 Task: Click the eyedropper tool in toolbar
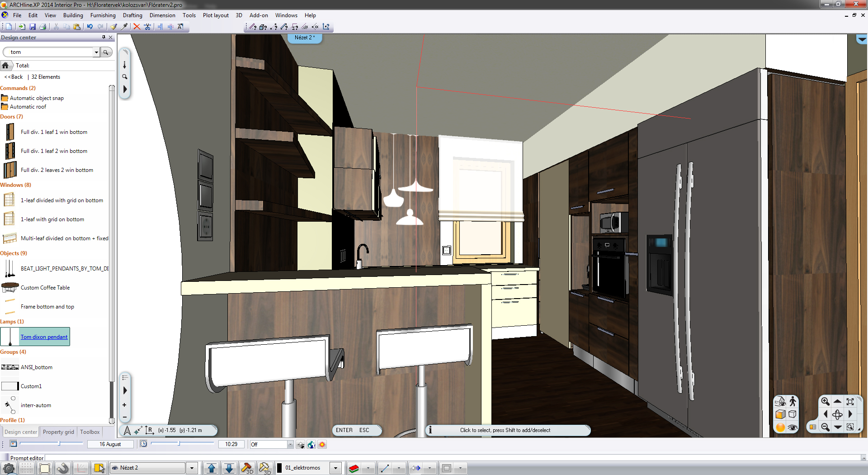pos(124,27)
